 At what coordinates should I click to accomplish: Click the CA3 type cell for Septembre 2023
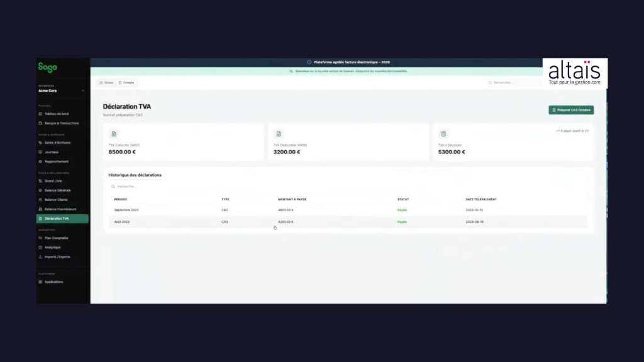(225, 210)
